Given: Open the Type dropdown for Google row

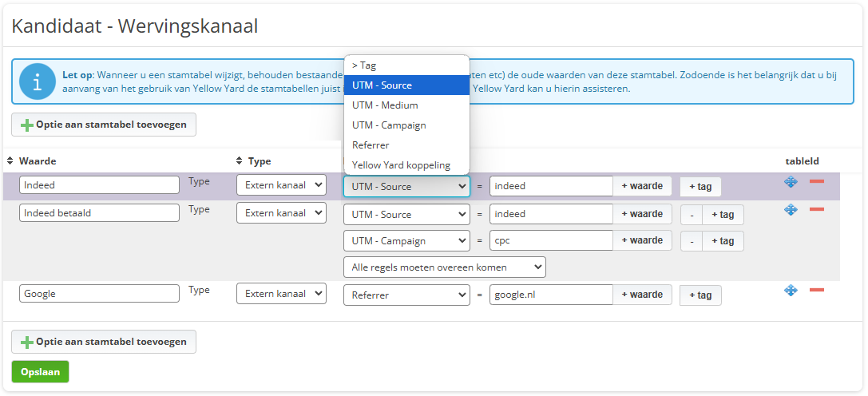Looking at the screenshot, I should 281,294.
